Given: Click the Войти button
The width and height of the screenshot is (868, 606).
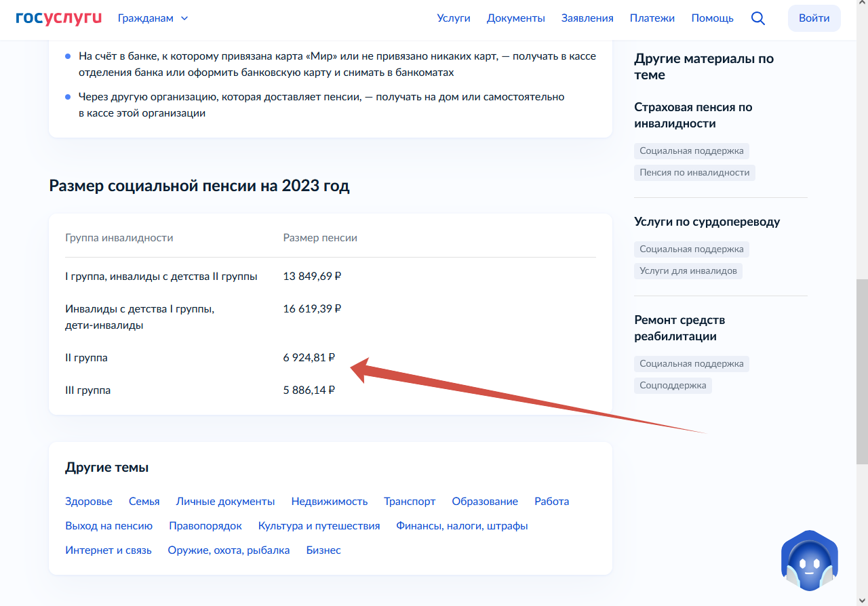Looking at the screenshot, I should (x=814, y=18).
